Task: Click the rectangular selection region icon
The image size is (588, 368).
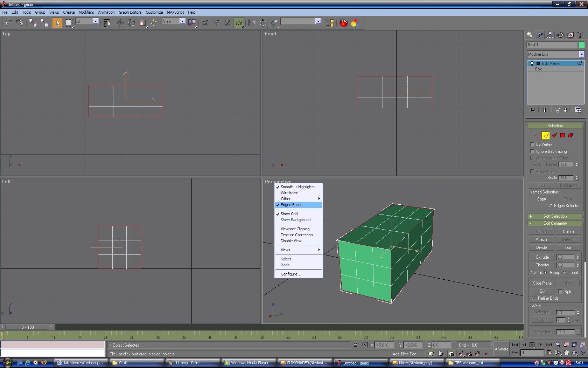Action: coord(69,23)
